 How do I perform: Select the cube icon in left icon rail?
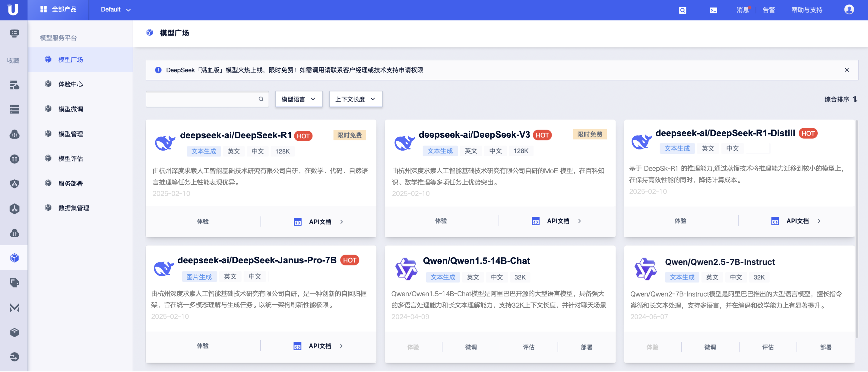(14, 258)
